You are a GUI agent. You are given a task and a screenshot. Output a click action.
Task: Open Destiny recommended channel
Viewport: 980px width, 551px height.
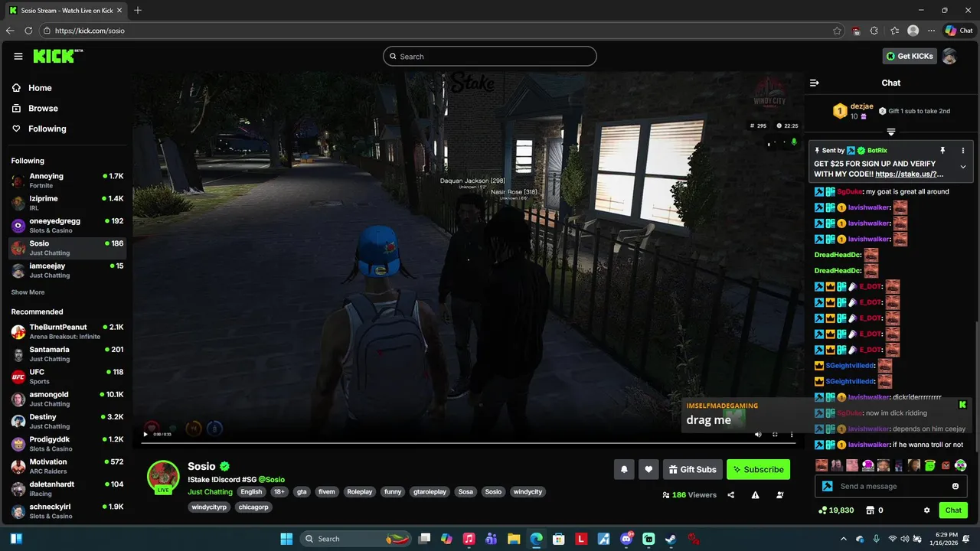[x=67, y=421]
